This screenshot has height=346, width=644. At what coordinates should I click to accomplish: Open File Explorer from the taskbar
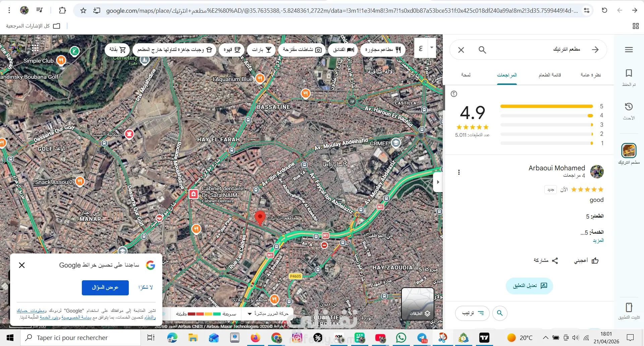(193, 338)
